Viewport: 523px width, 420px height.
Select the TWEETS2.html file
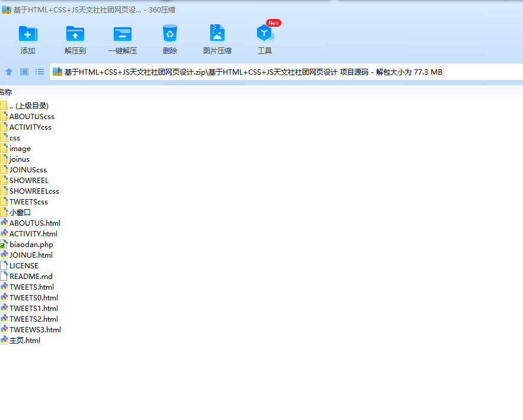pyautogui.click(x=30, y=319)
